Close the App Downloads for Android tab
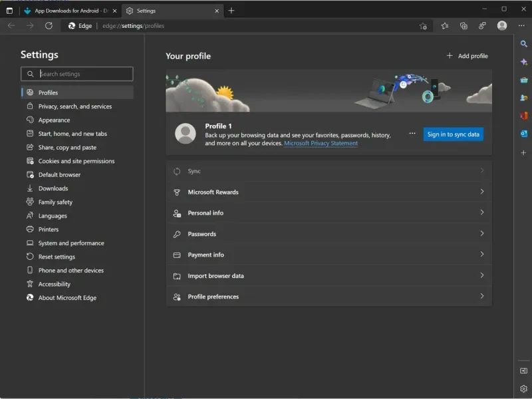Viewport: 532px width, 399px height. point(114,11)
